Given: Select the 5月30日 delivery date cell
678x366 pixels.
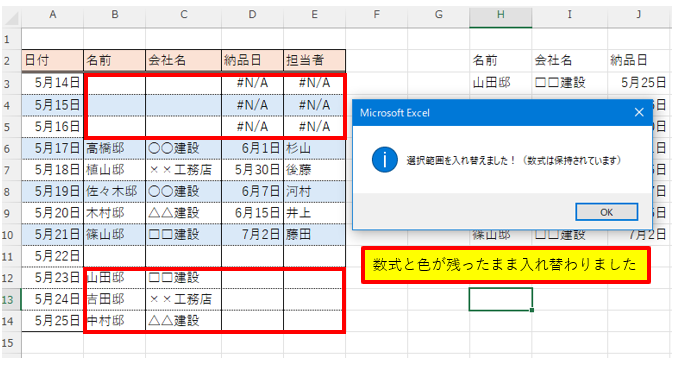Looking at the screenshot, I should pos(253,170).
